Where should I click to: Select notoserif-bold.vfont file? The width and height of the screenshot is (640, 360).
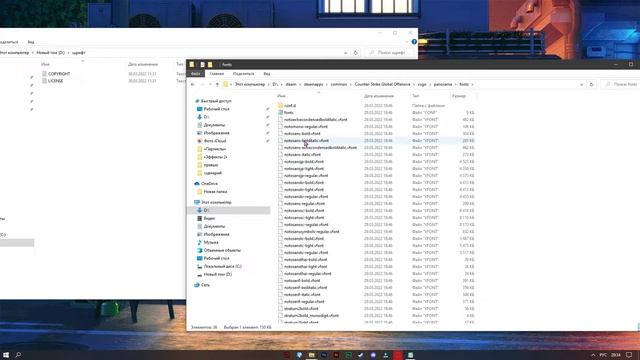pyautogui.click(x=302, y=280)
